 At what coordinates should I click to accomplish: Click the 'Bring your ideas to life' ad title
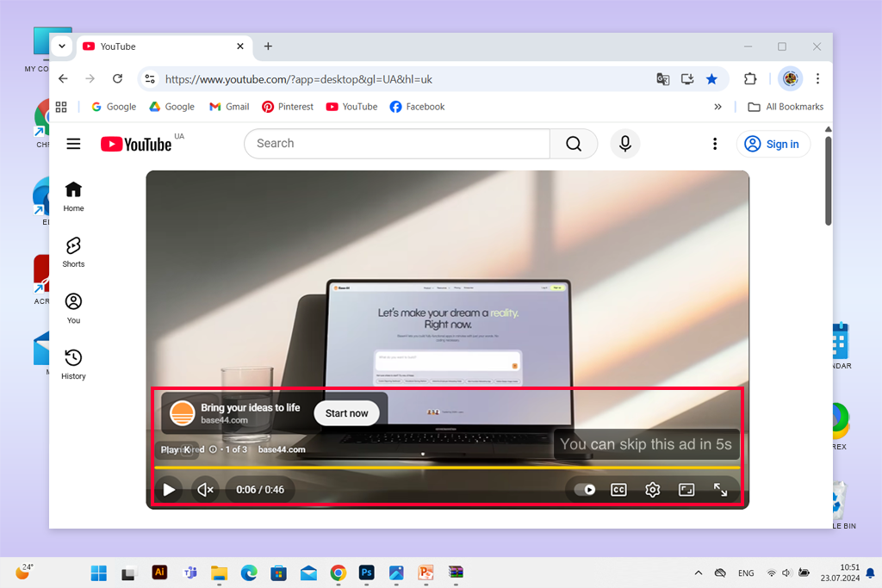tap(251, 407)
